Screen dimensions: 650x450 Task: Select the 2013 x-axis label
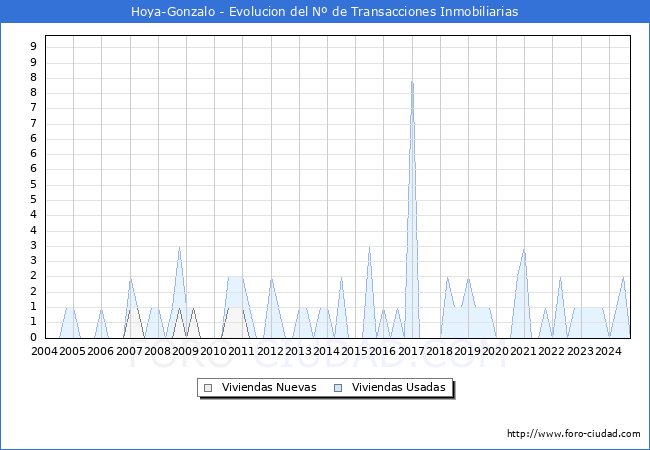pos(298,351)
